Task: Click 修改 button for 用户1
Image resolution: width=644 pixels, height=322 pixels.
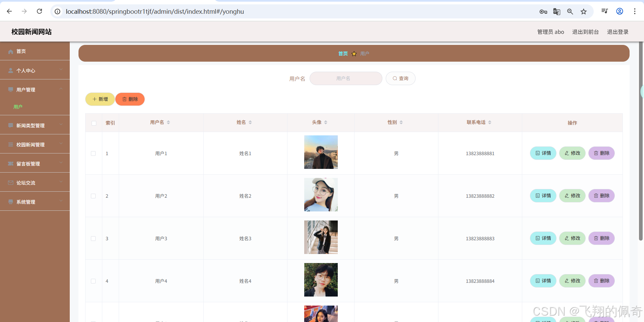Action: coord(572,153)
